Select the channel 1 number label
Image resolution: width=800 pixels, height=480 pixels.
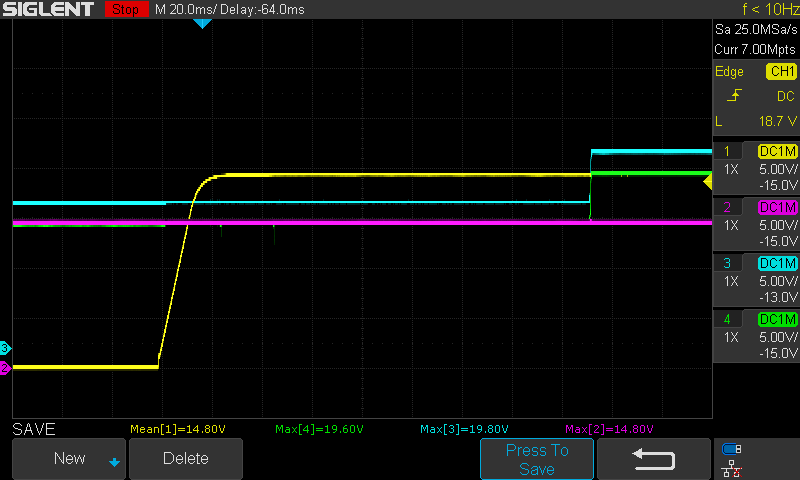tap(727, 151)
